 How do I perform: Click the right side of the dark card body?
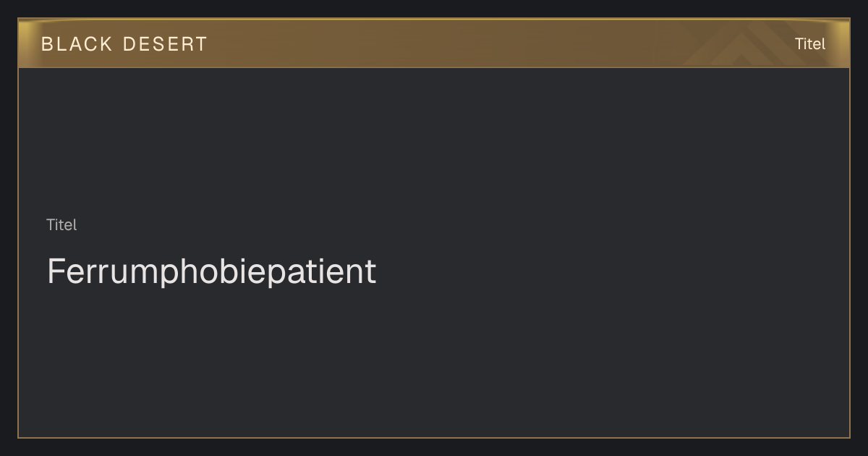[x=723, y=253]
